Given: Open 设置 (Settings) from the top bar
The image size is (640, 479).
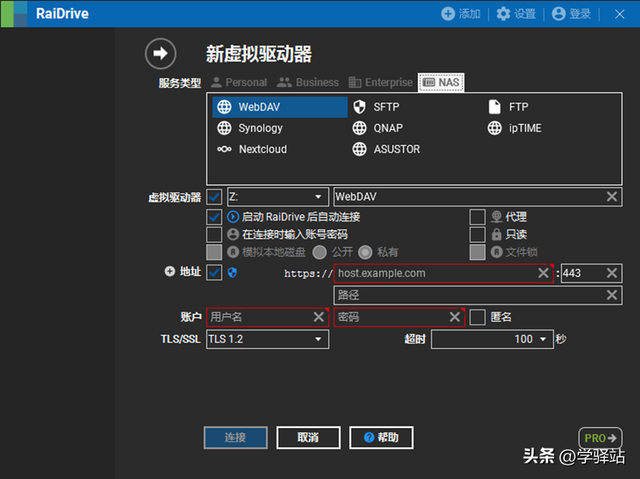Looking at the screenshot, I should click(x=516, y=14).
